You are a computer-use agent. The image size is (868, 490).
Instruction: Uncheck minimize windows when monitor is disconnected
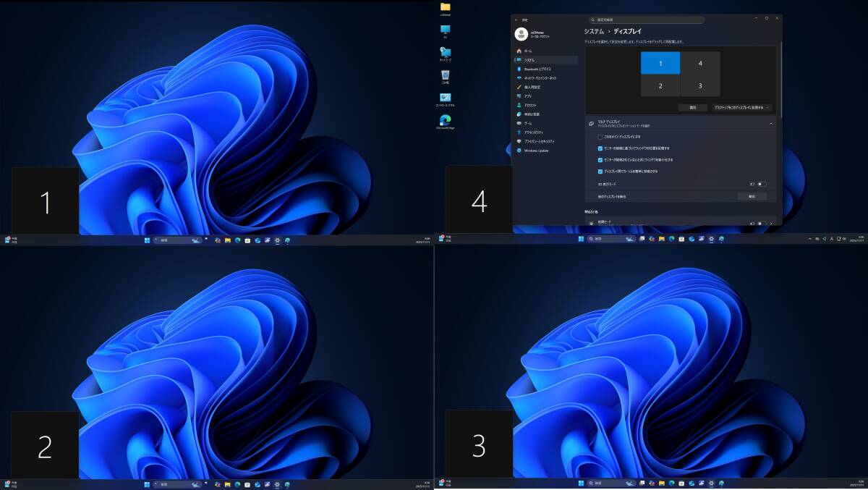click(600, 159)
